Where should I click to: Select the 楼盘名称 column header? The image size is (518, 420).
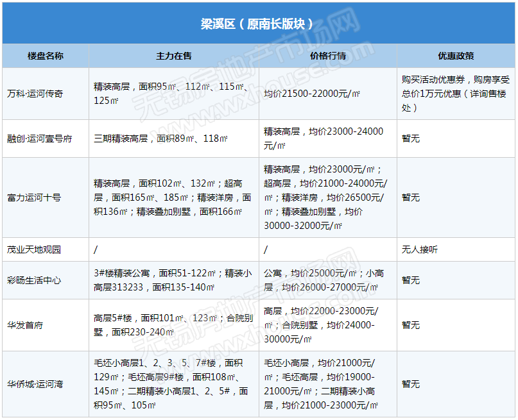46,56
